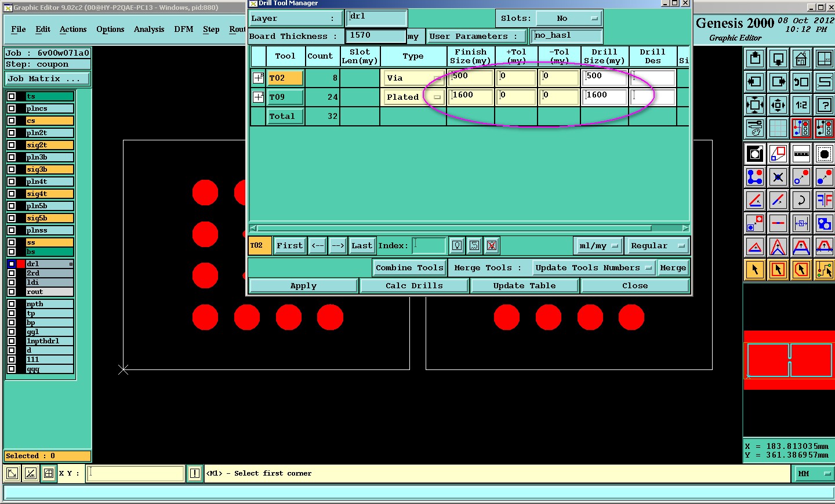The image size is (835, 504).
Task: Click the blue connected nodes icon
Action: (755, 177)
